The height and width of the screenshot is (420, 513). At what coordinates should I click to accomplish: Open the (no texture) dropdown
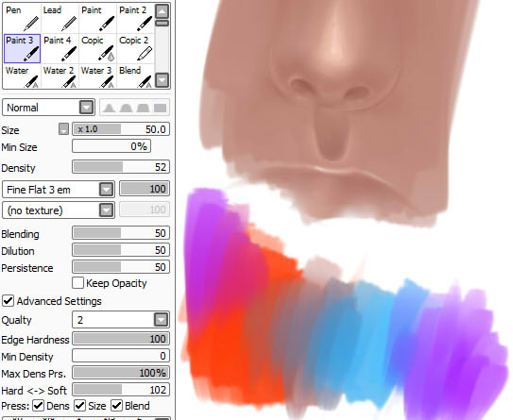click(59, 210)
